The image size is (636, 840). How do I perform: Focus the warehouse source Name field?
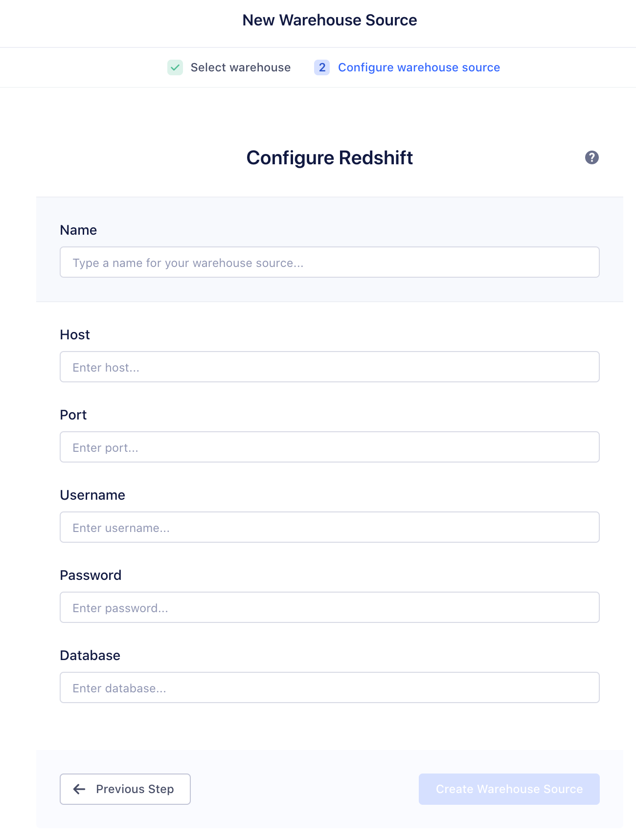point(329,263)
